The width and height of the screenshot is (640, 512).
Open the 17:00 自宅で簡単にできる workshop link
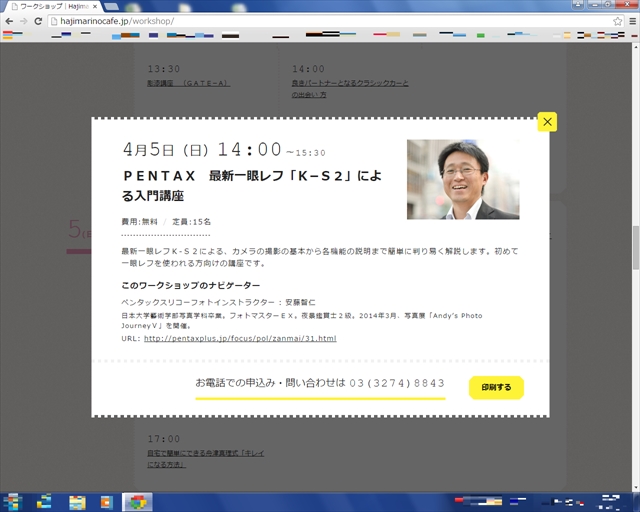tap(206, 459)
